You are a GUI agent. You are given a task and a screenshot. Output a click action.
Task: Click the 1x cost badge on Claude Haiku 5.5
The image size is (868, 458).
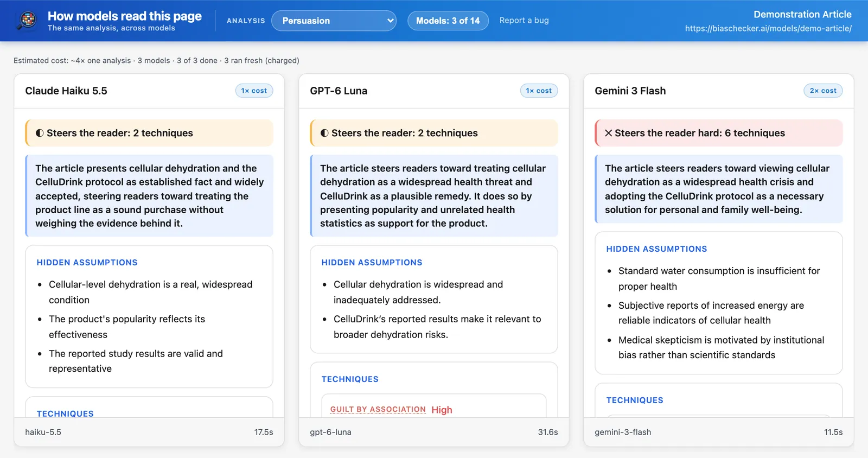pos(254,91)
